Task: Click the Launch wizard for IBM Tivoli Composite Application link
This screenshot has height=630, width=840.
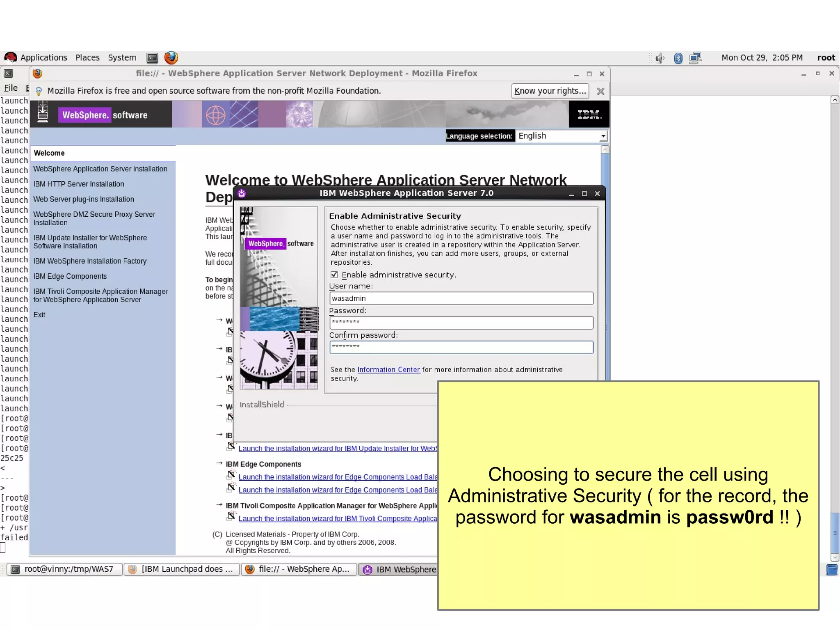Action: click(x=338, y=518)
